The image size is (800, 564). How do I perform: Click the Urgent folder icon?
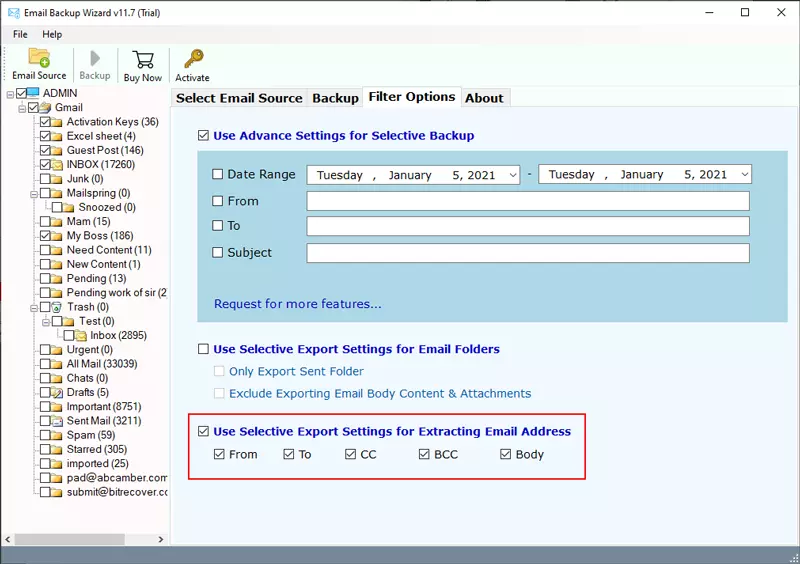[57, 350]
